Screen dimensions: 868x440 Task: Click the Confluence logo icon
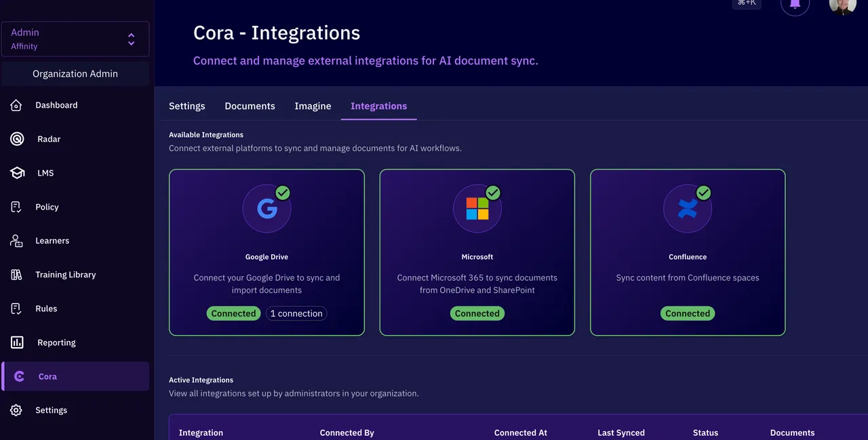pos(688,208)
